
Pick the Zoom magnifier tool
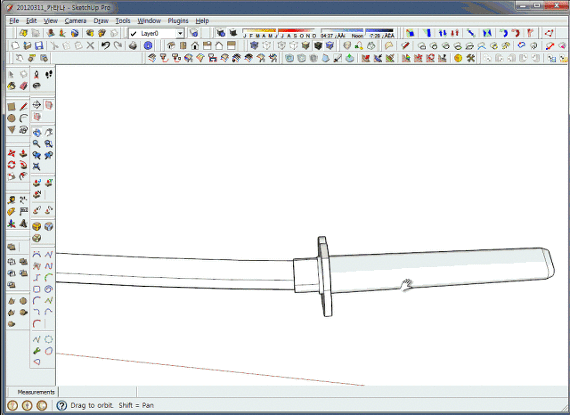[x=37, y=144]
